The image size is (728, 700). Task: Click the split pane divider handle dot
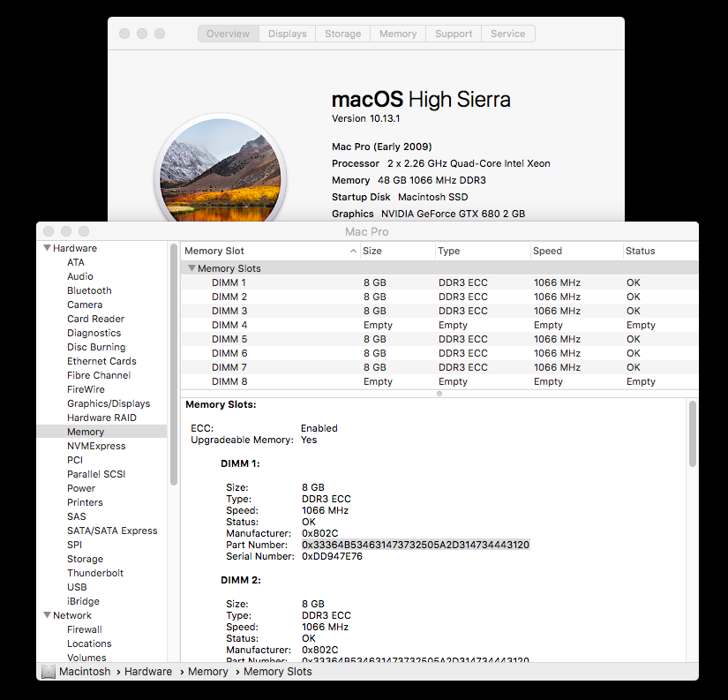(x=439, y=394)
